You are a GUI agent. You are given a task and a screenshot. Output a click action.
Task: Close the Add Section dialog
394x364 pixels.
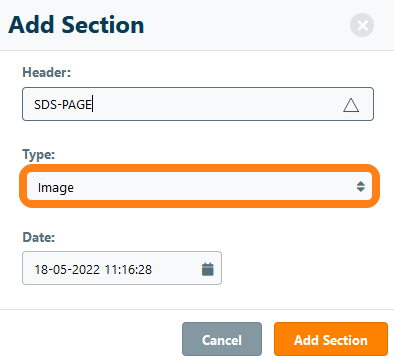click(x=362, y=25)
